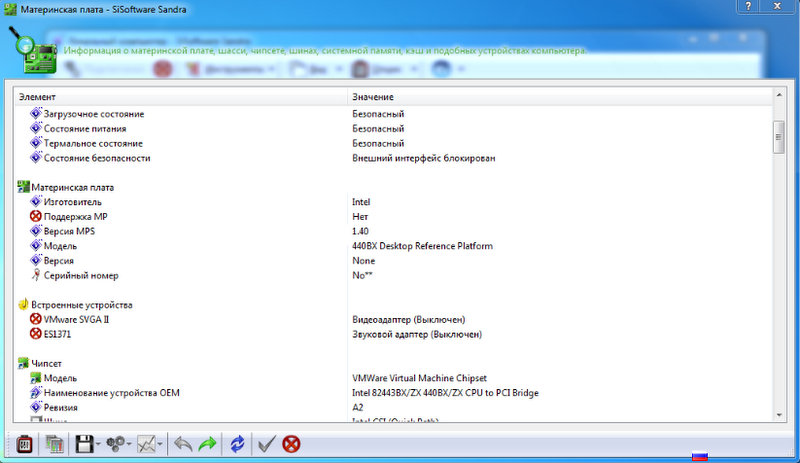Select the Термальное состояние row
Screen dimensions: 800x463
[393, 143]
